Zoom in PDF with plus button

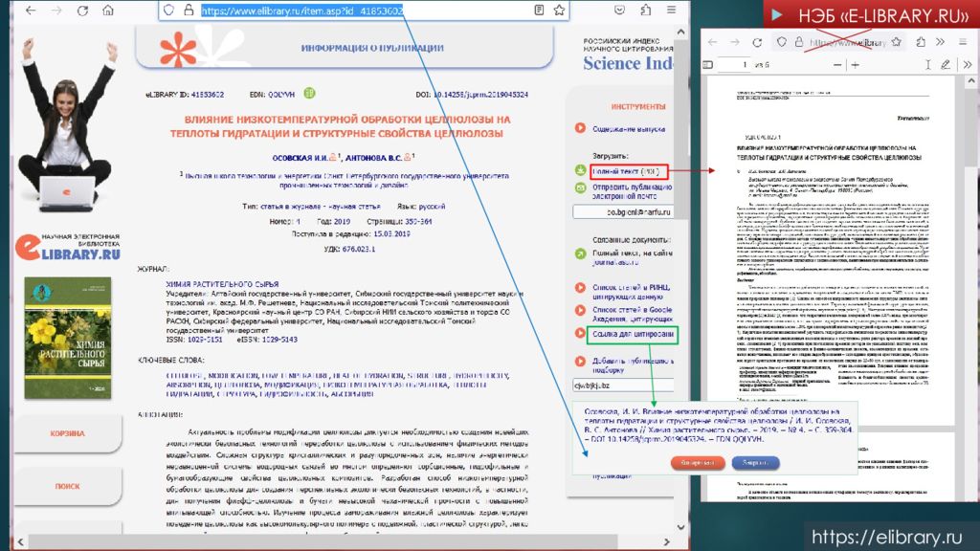(855, 64)
